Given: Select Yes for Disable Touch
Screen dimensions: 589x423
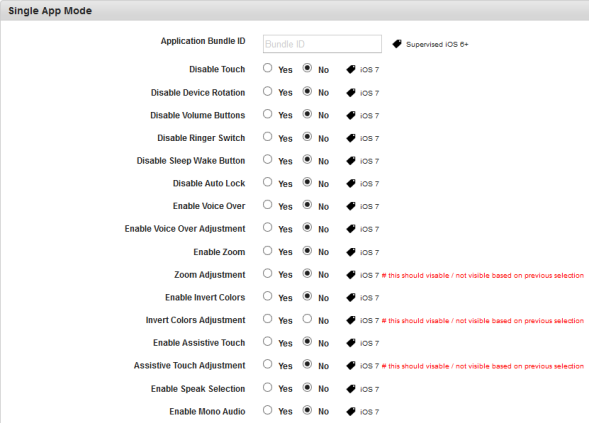Looking at the screenshot, I should pos(267,68).
